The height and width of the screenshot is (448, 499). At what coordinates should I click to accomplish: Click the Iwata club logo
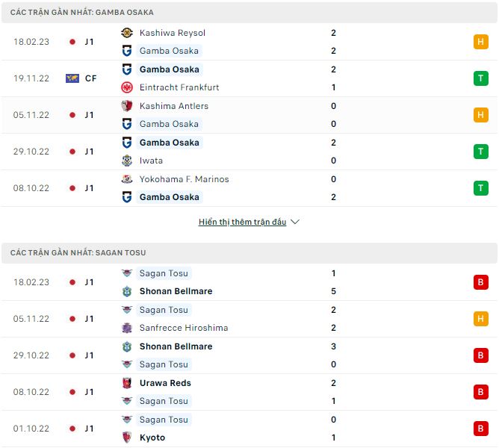126,161
